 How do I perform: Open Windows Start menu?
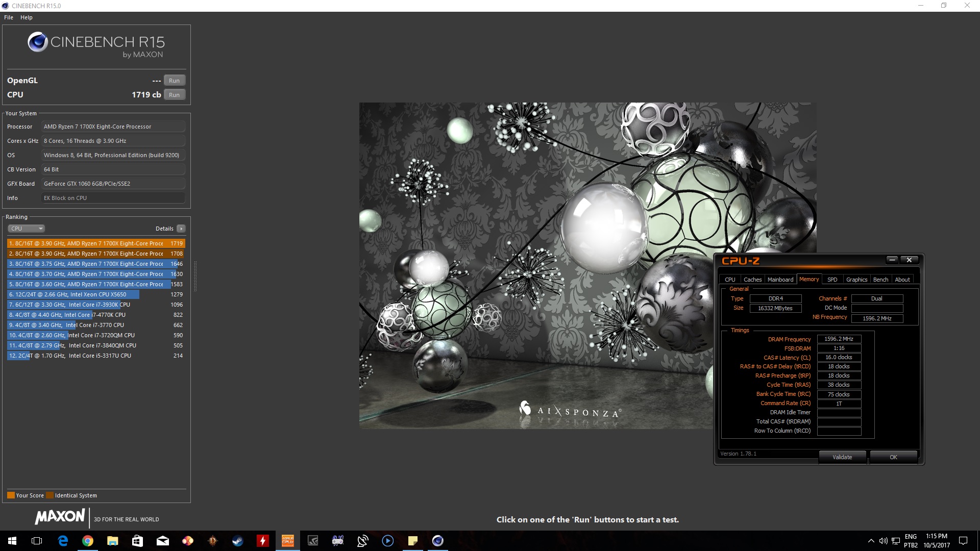coord(12,541)
